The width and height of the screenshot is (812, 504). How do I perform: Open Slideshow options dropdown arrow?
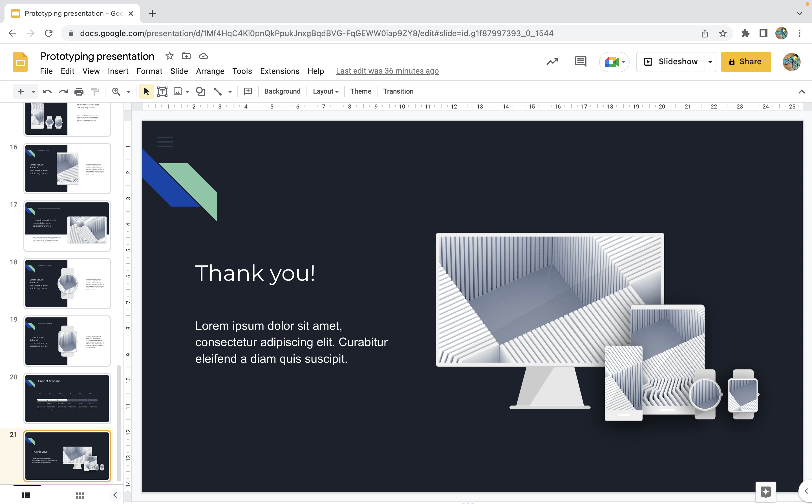coord(710,62)
